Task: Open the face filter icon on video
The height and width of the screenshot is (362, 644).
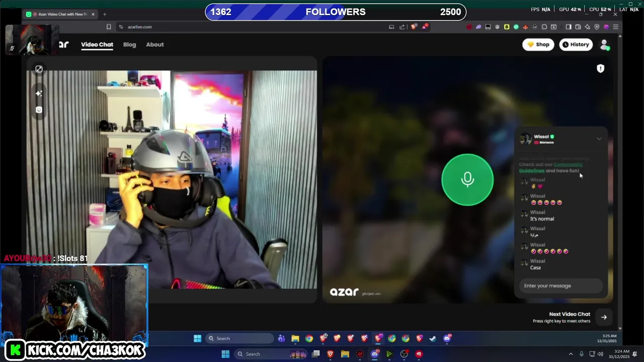Action: click(x=39, y=110)
